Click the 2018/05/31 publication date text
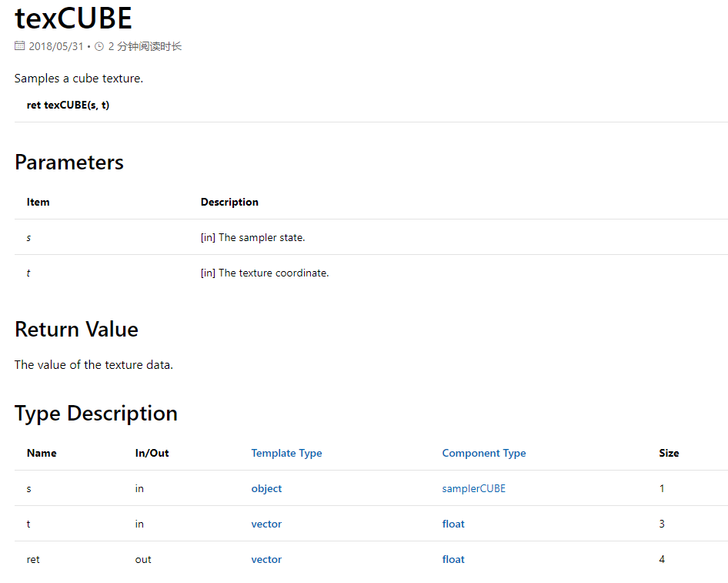Image resolution: width=728 pixels, height=583 pixels. click(x=56, y=46)
